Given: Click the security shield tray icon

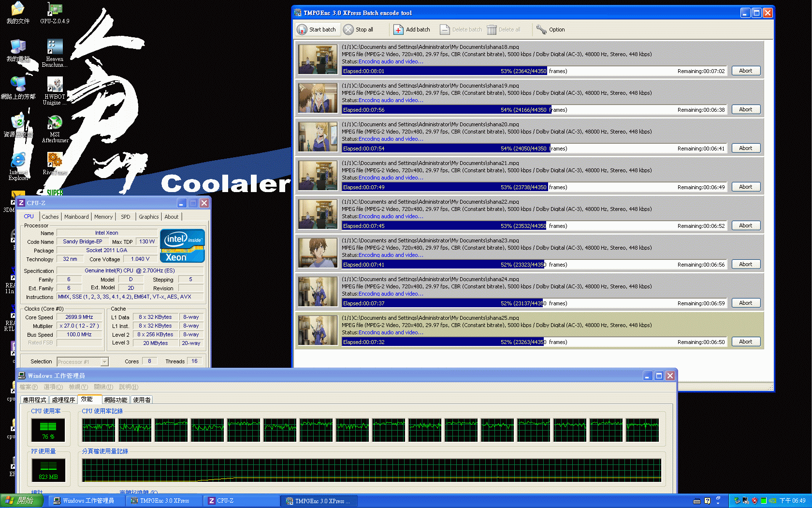Looking at the screenshot, I should coord(754,501).
